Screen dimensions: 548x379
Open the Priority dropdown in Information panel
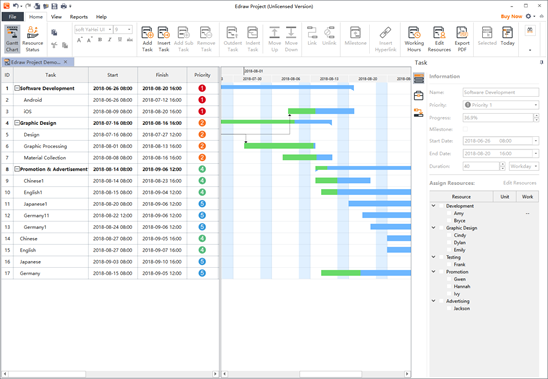click(501, 105)
